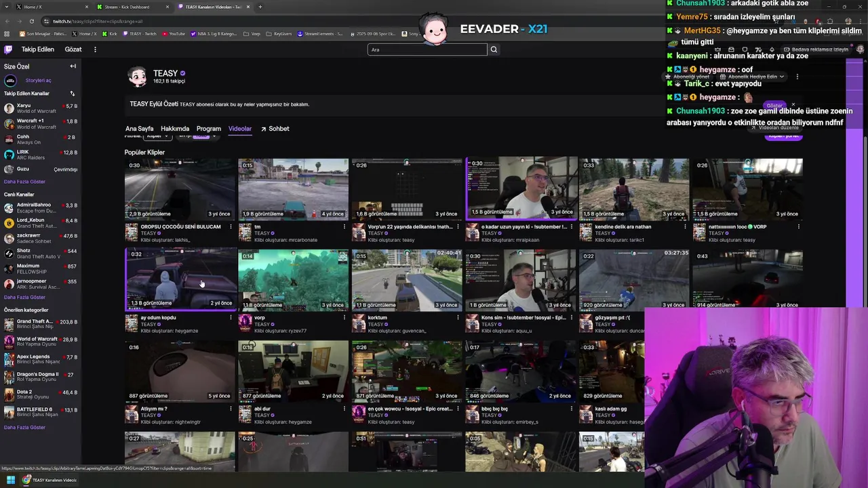Play the 'abi dur' clip thumbnail
This screenshot has width=868, height=488.
[x=293, y=371]
